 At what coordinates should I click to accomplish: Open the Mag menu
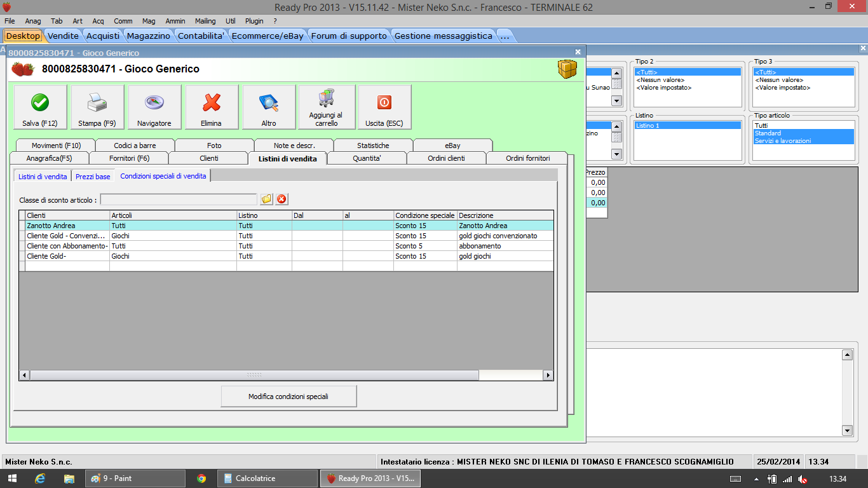[x=149, y=21]
